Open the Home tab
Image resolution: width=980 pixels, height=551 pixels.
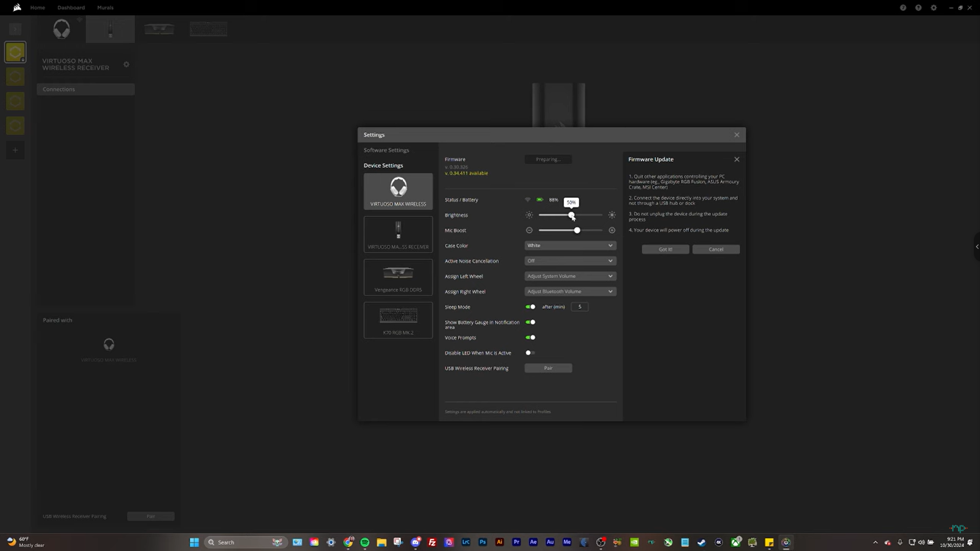(x=37, y=8)
